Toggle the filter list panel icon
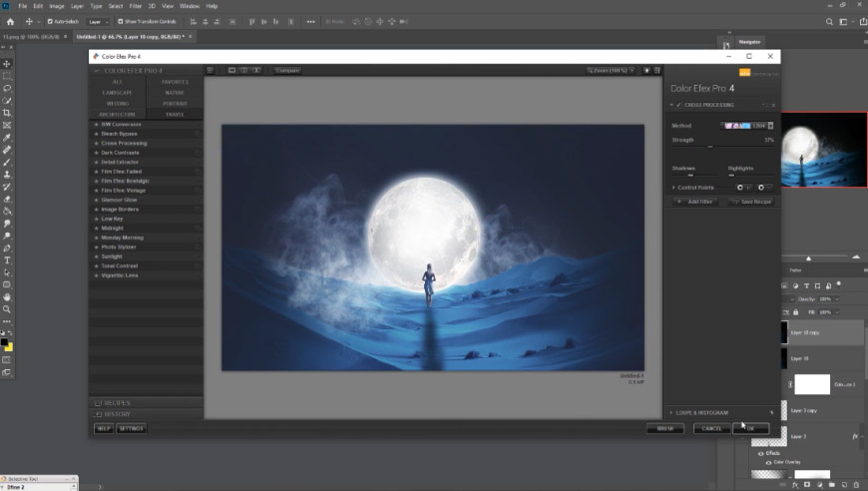 point(211,70)
